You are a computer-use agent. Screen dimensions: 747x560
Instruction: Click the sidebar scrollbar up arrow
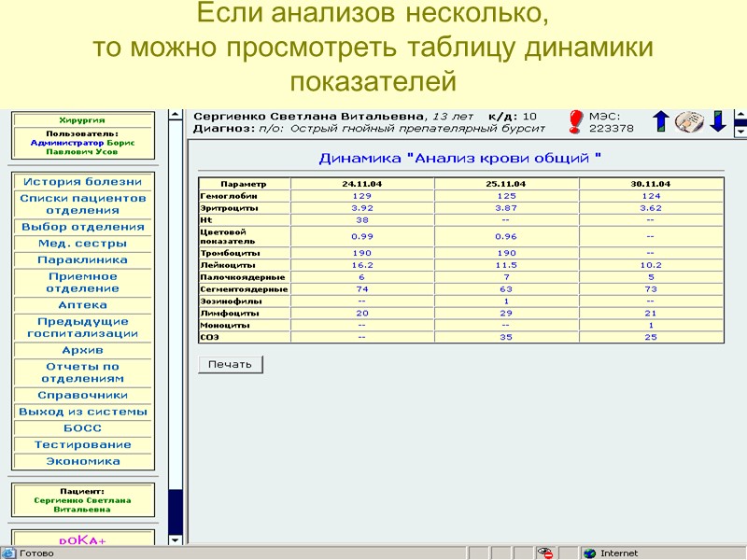click(x=176, y=115)
